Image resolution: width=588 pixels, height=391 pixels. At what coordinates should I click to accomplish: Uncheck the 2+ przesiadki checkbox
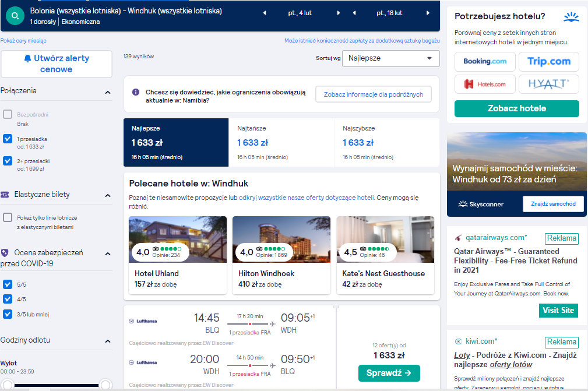pos(8,161)
